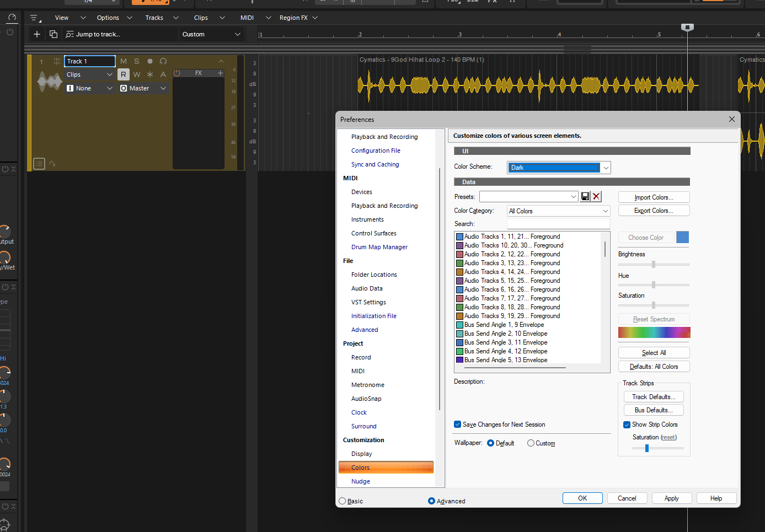Image resolution: width=765 pixels, height=532 pixels.
Task: Click the color Search input field
Action: pyautogui.click(x=559, y=224)
